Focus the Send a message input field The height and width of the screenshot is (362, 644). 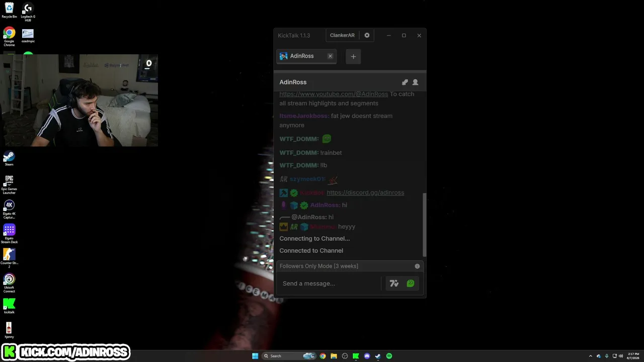pyautogui.click(x=330, y=284)
